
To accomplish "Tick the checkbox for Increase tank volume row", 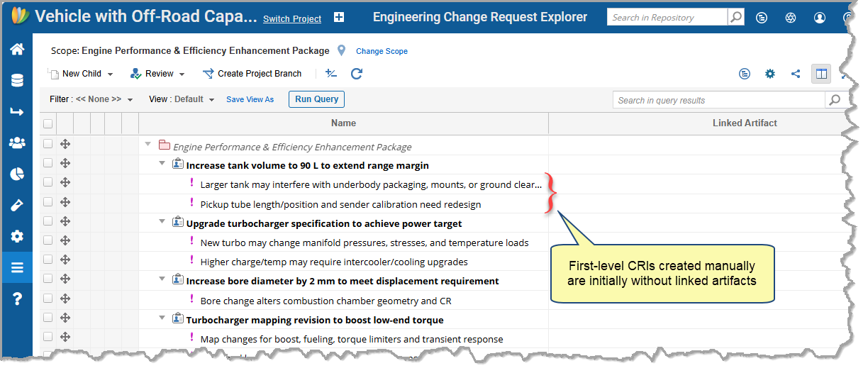I will pyautogui.click(x=48, y=163).
